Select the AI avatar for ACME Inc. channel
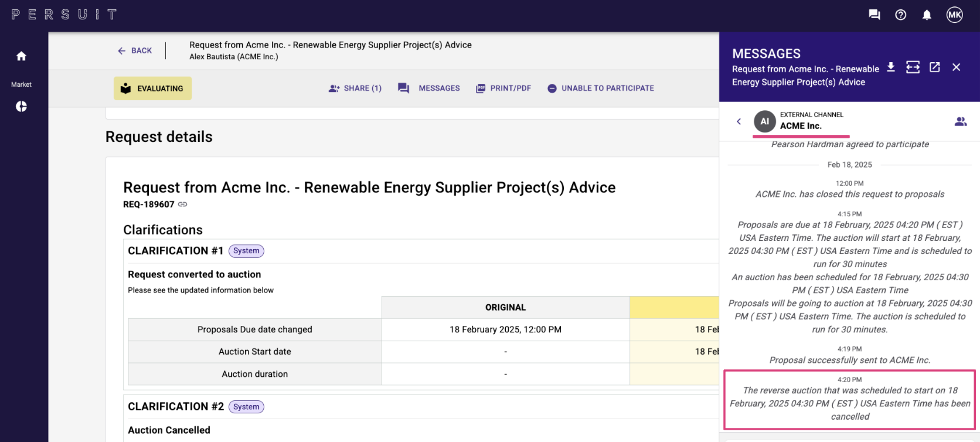 pos(765,121)
